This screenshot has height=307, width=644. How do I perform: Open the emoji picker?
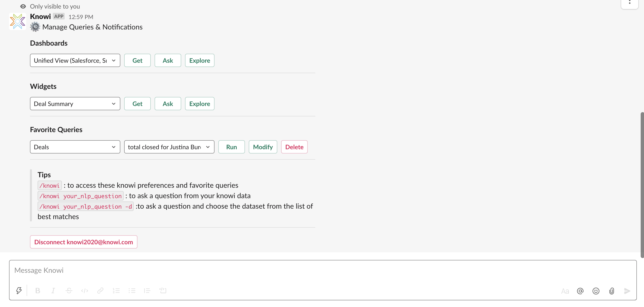596,291
